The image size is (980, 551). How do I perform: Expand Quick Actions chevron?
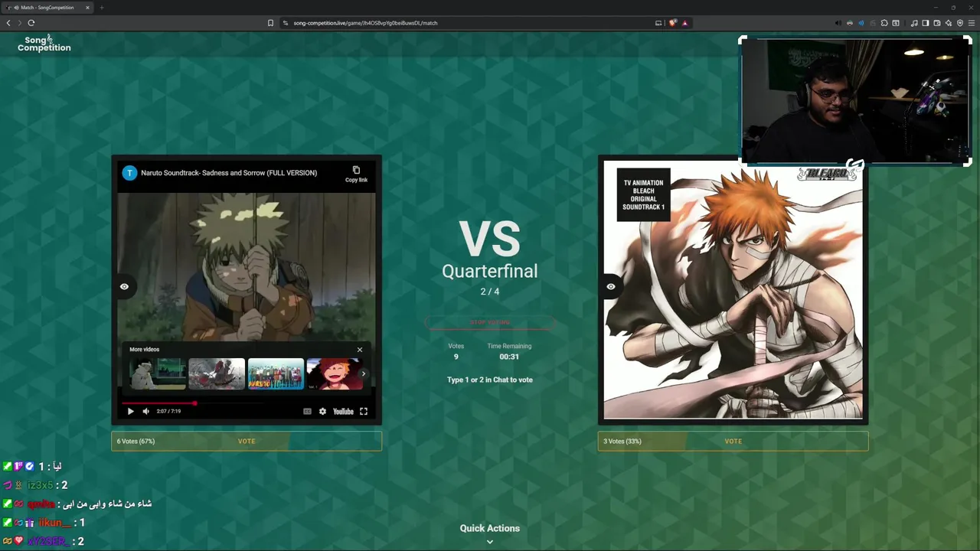pos(490,542)
